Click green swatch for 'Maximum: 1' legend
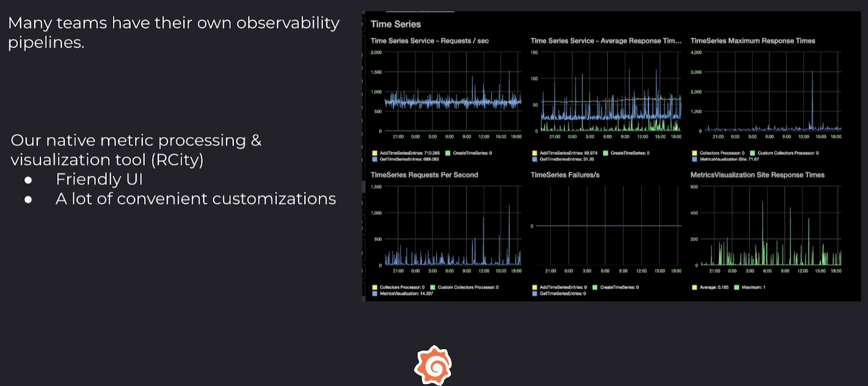This screenshot has width=868, height=386. 737,288
